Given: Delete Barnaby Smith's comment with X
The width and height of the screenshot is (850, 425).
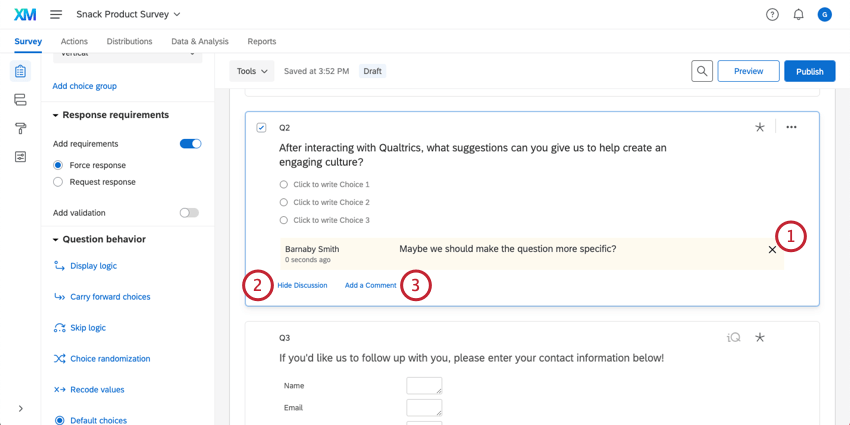Looking at the screenshot, I should pyautogui.click(x=772, y=249).
